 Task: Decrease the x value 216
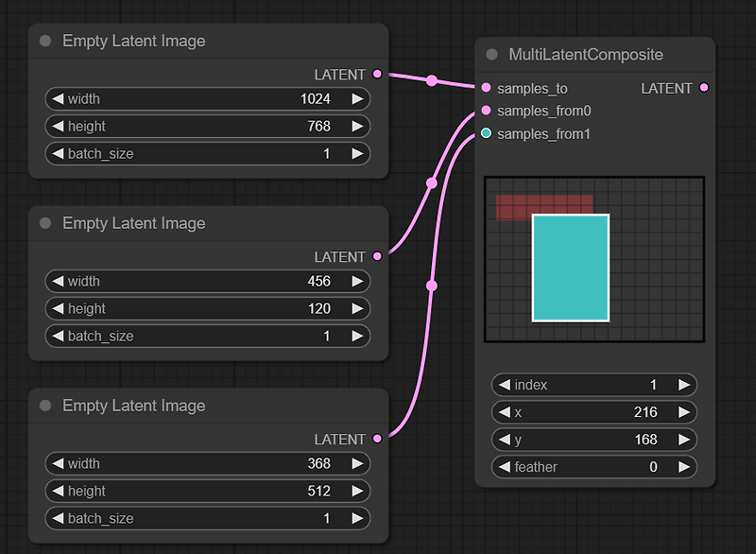click(505, 412)
